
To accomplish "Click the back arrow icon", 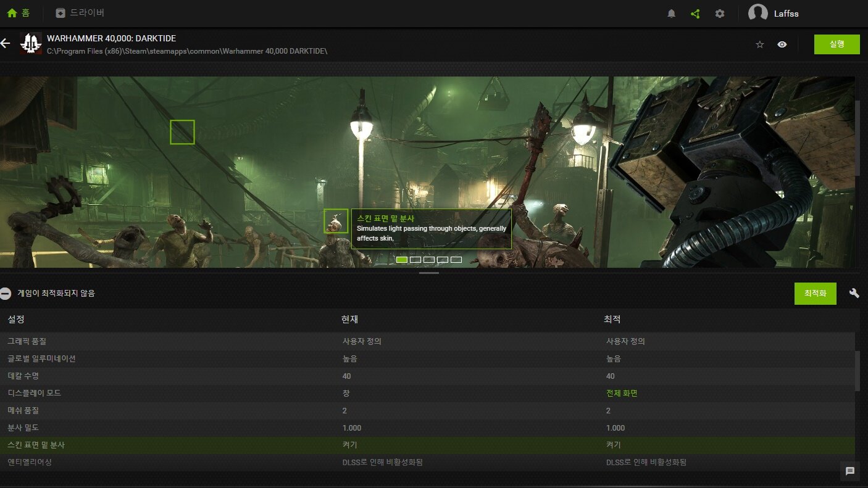I will click(6, 43).
